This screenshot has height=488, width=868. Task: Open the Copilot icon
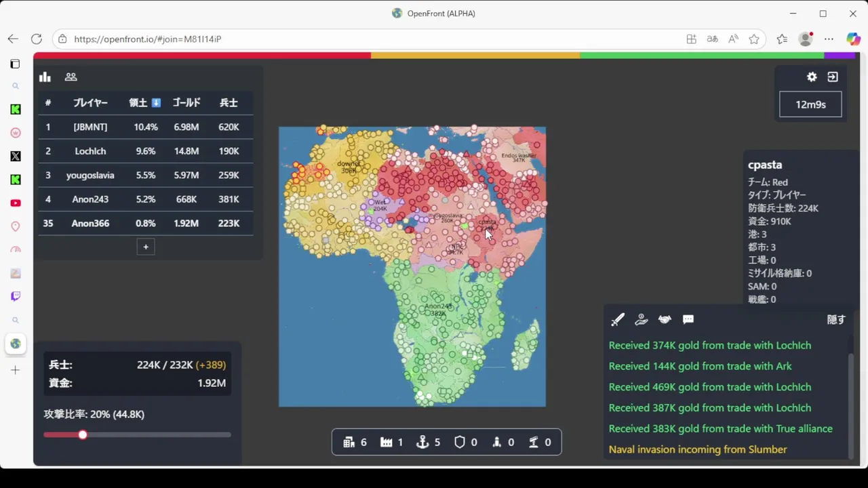(853, 39)
